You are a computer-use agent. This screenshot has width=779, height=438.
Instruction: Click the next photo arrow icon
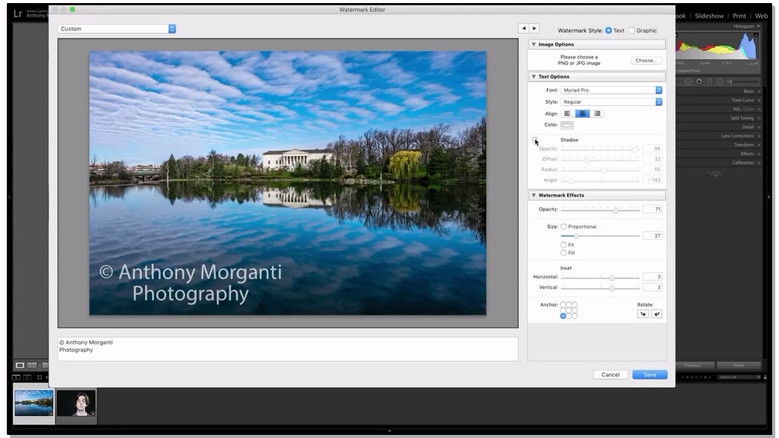point(535,28)
